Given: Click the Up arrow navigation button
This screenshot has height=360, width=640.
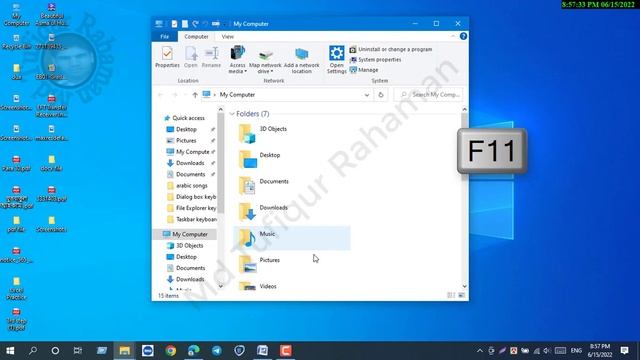Looking at the screenshot, I should 195,95.
